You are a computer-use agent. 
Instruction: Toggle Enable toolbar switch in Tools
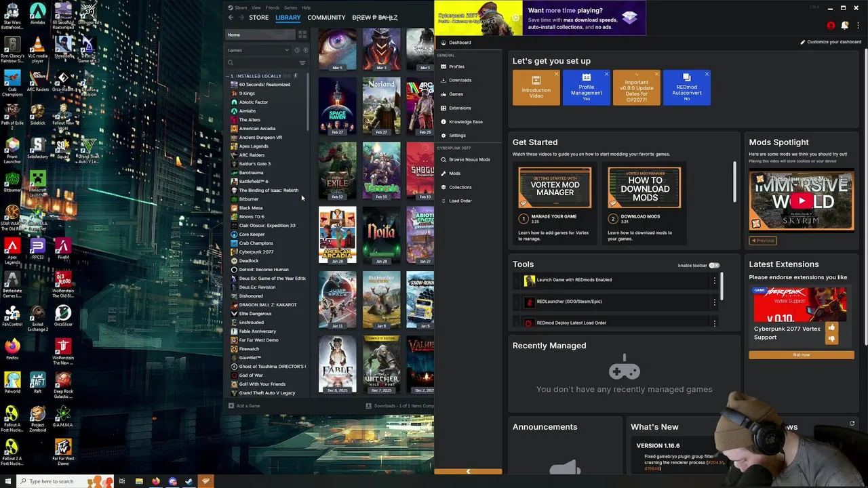[714, 266]
